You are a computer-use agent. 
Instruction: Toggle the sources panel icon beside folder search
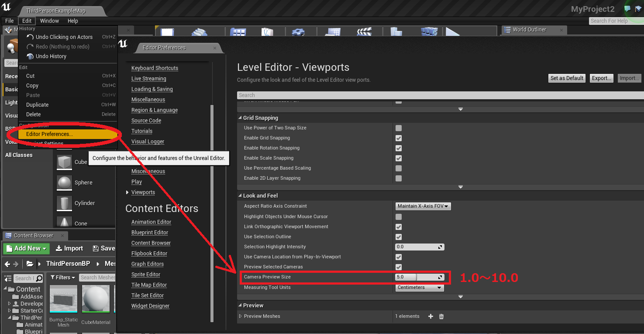[7, 278]
